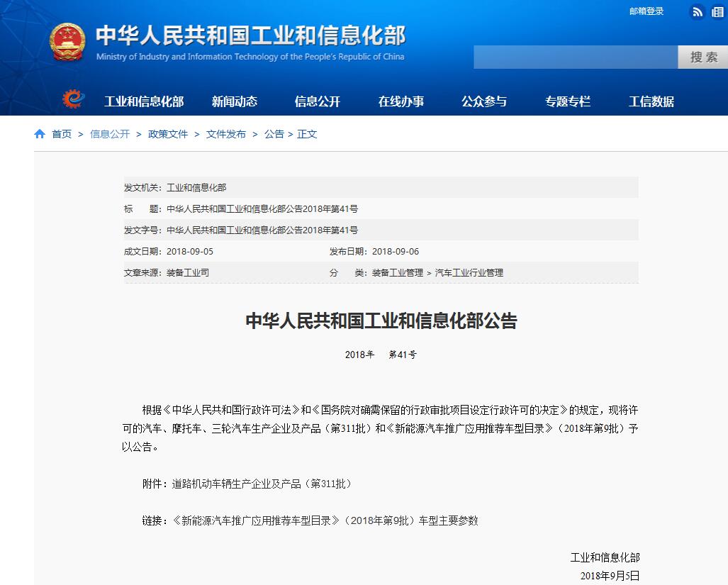Screen dimensions: 728x585
Task: Select 工信数据 in the navigation bar
Action: click(x=651, y=101)
